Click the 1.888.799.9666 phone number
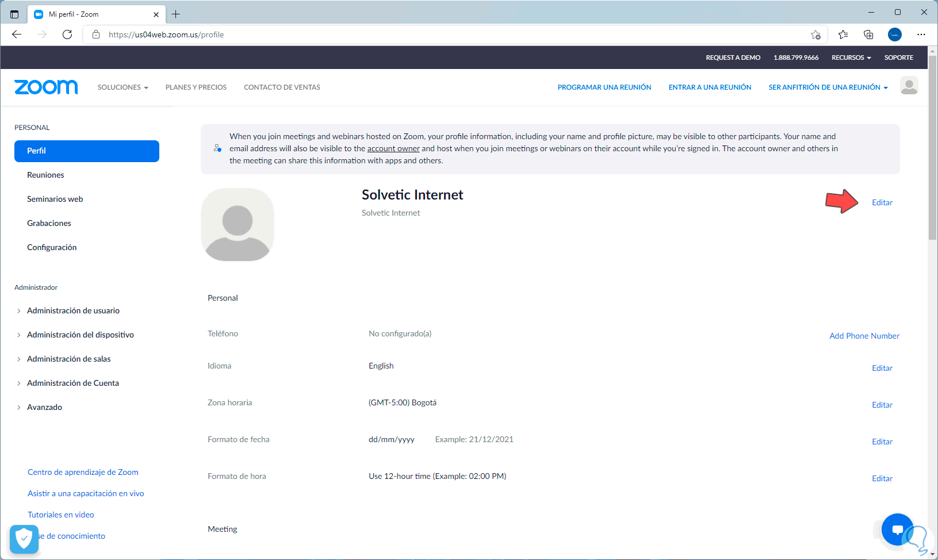 [x=796, y=57]
